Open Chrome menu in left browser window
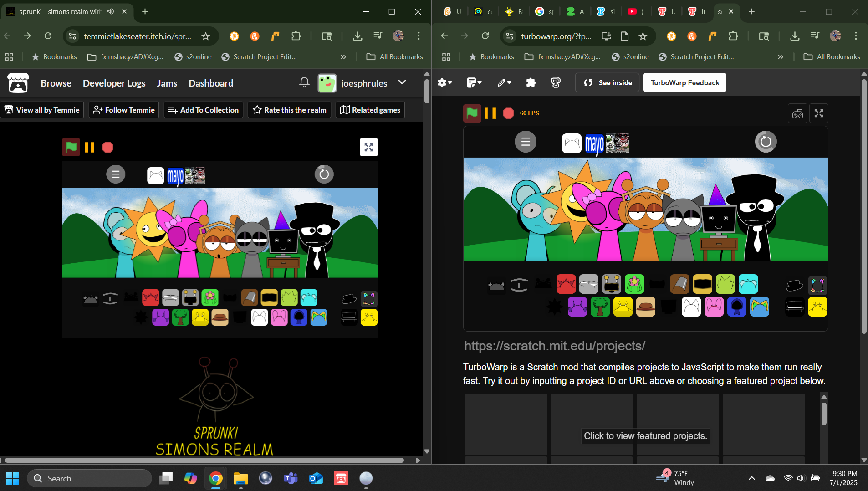 pos(419,36)
